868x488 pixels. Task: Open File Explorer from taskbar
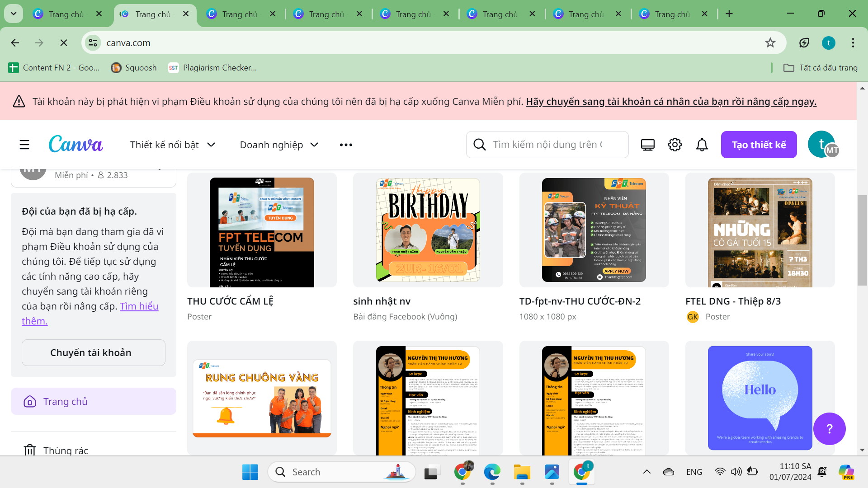(x=522, y=472)
